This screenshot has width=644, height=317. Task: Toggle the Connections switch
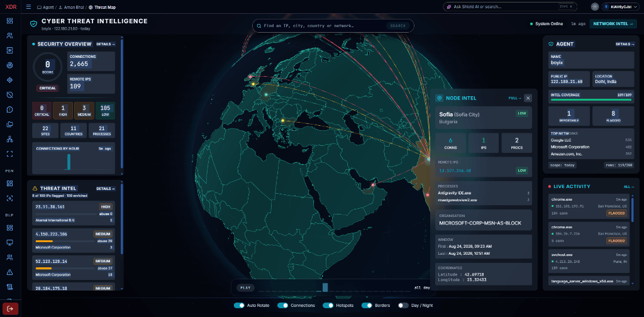coord(282,306)
